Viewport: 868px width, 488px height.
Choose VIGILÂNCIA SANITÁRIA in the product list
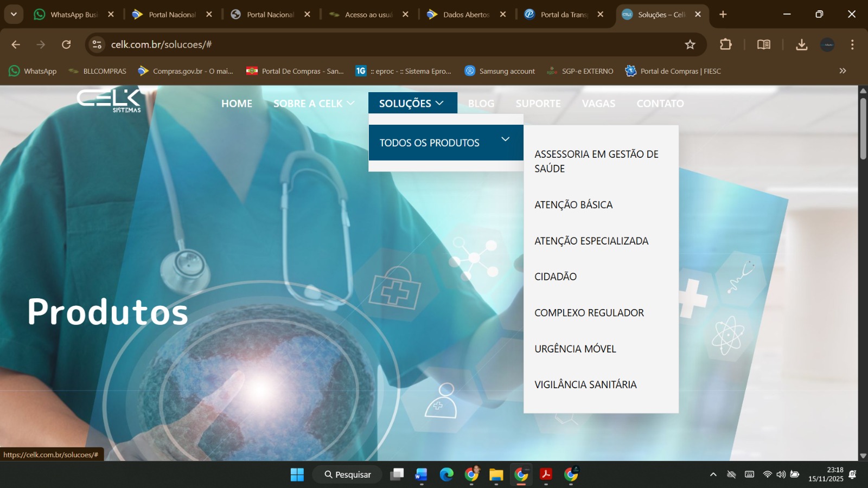click(x=585, y=384)
